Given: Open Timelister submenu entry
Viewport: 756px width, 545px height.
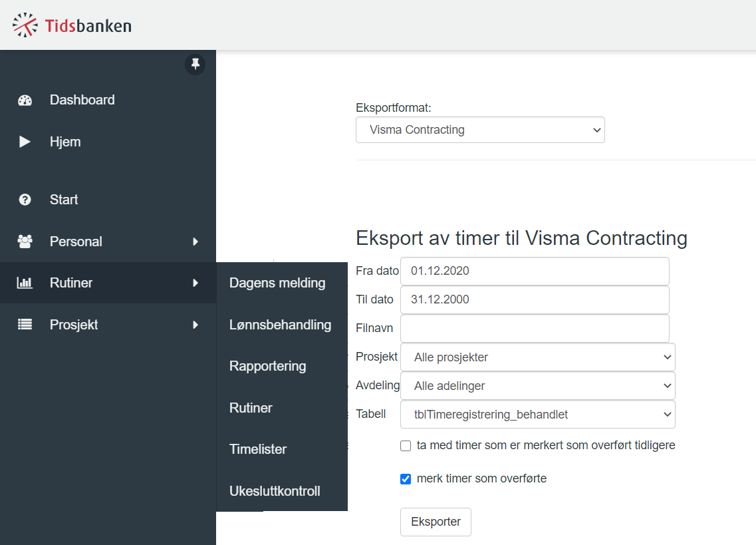Looking at the screenshot, I should coord(282,449).
